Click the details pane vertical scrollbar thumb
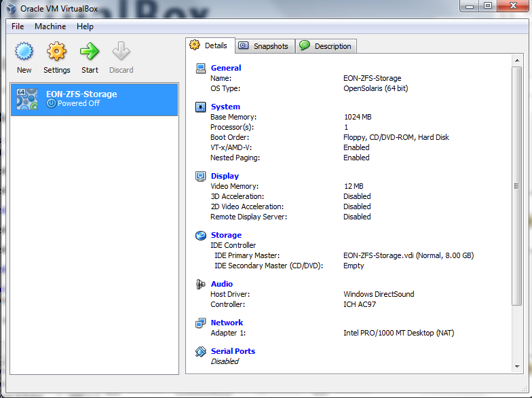The height and width of the screenshot is (398, 532). [517, 186]
